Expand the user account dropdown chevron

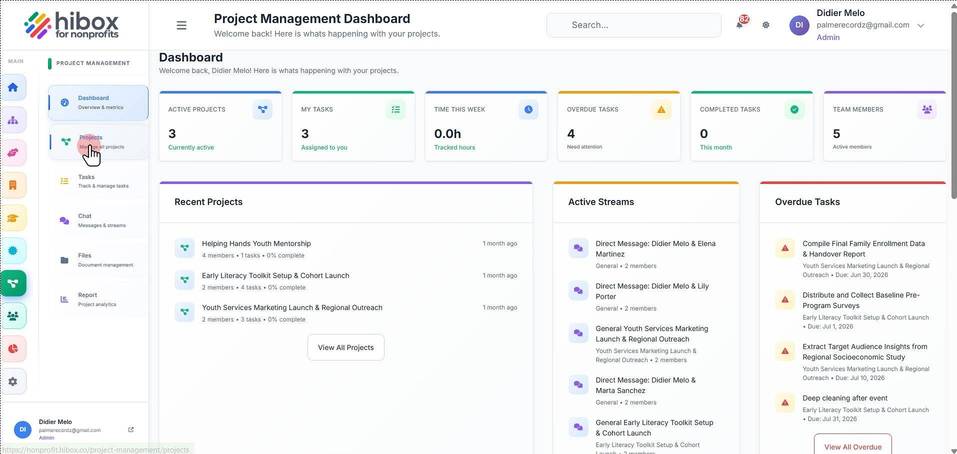click(x=921, y=26)
